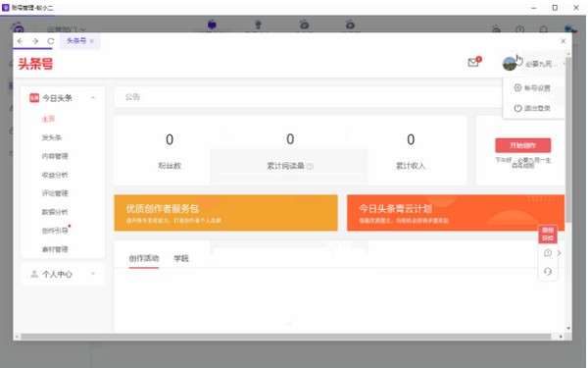
Task: Click the user profile avatar
Action: pos(510,64)
